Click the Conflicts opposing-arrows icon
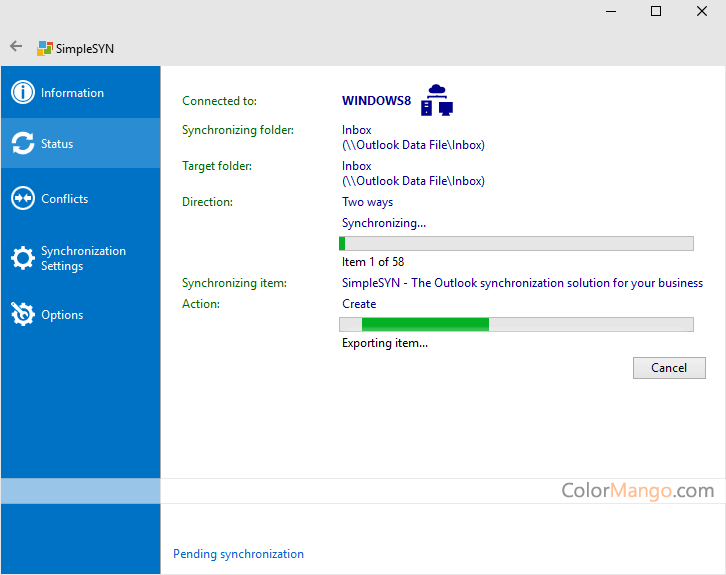This screenshot has height=575, width=726. tap(23, 199)
